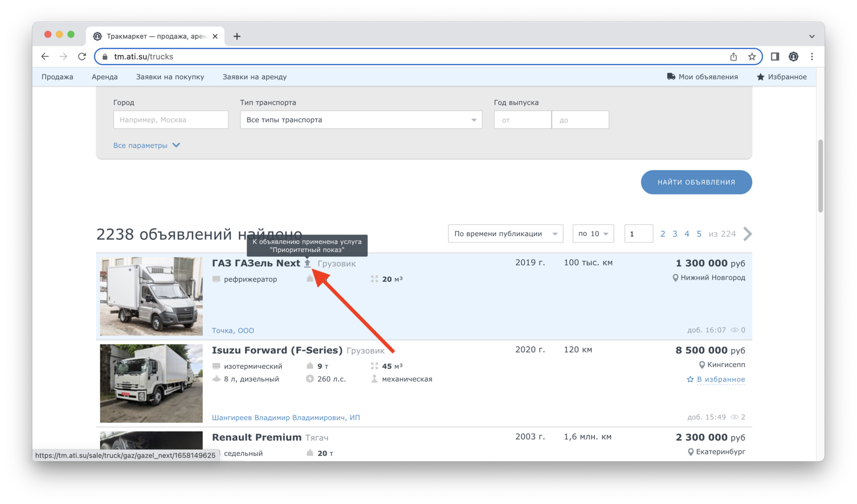Click the Кингисепп location pin icon
The image size is (857, 504).
[x=702, y=365]
